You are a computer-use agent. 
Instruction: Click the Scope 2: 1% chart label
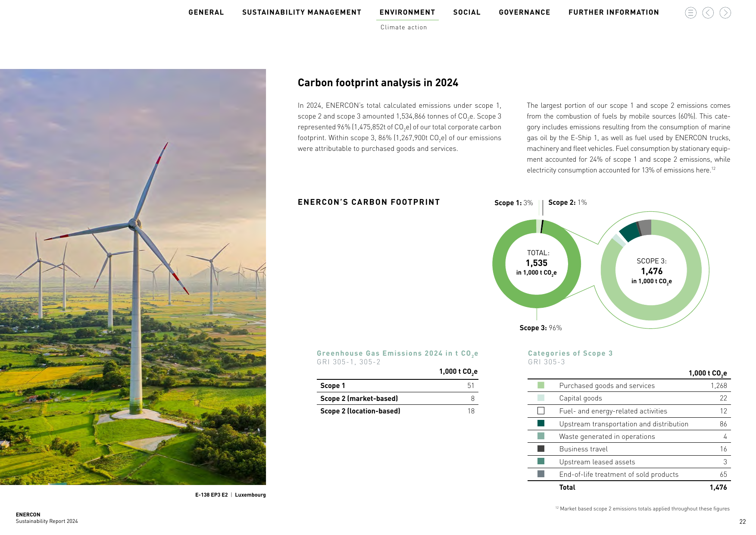click(x=567, y=203)
